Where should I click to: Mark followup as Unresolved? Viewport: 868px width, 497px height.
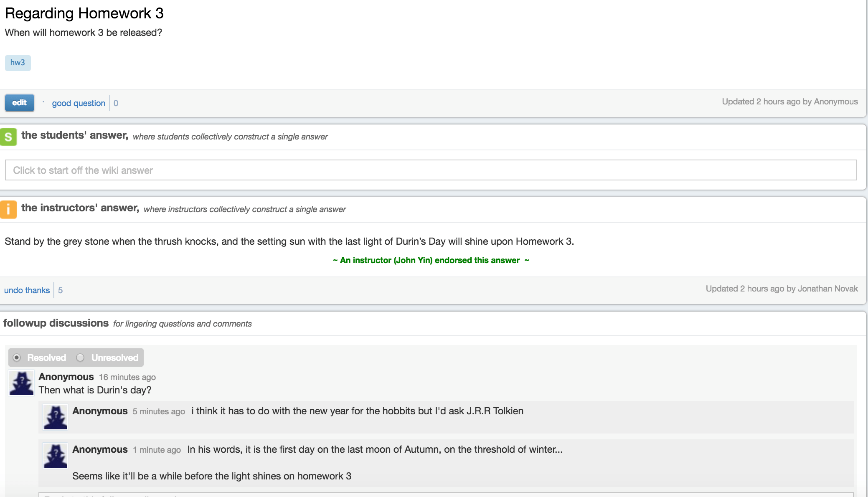[80, 358]
